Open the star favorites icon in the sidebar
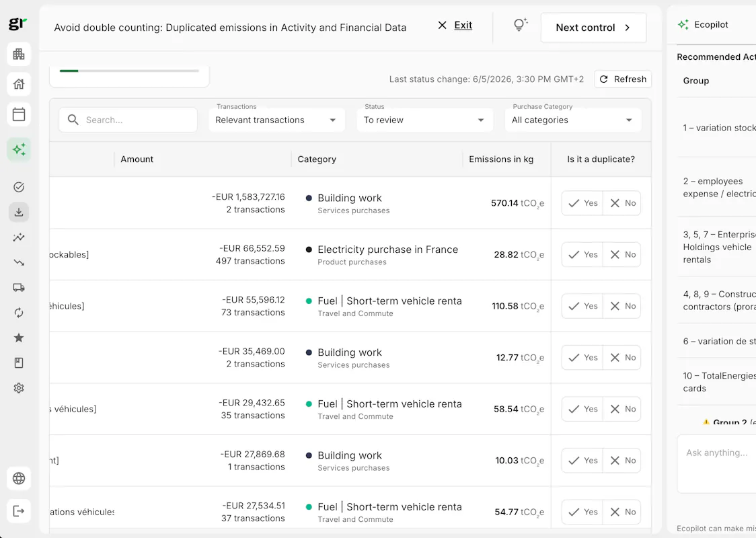Screen dimensions: 756x538 click(x=19, y=338)
